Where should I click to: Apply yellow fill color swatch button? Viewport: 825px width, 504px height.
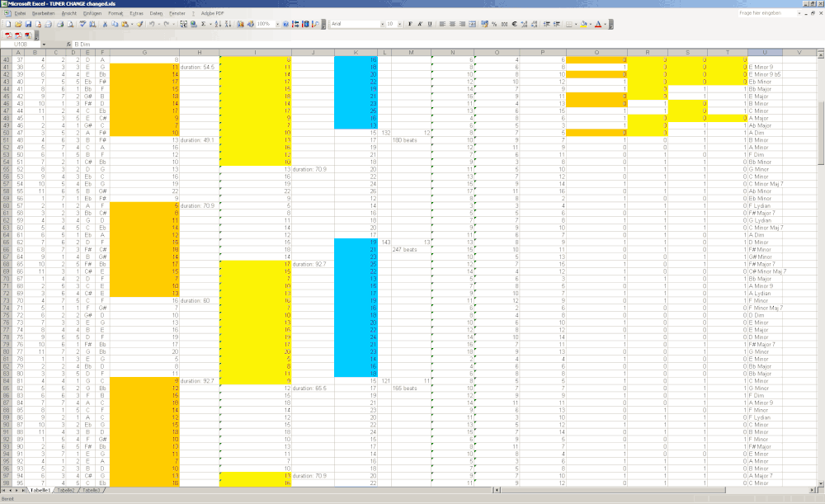(x=583, y=24)
